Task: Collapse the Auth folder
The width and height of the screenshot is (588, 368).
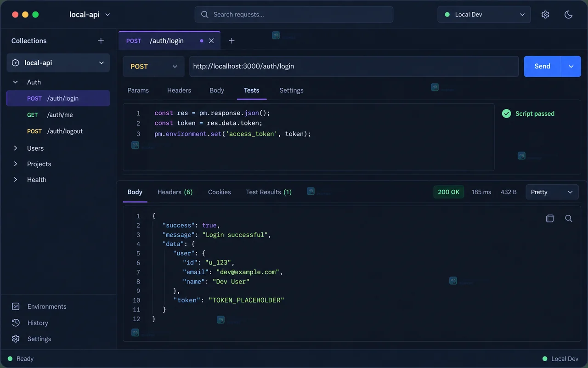Action: [16, 82]
